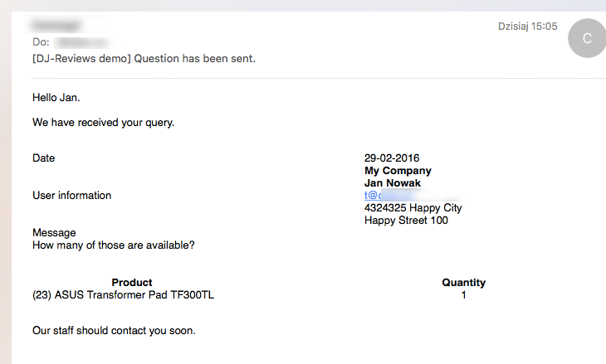Click the Dzisiaj 15:05 timestamp
This screenshot has width=606, height=364.
coord(527,27)
